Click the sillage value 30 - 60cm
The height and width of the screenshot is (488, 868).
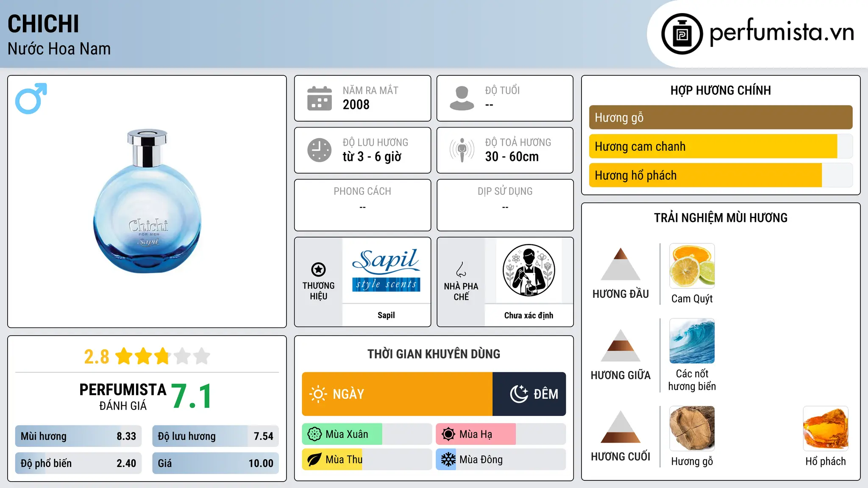512,157
